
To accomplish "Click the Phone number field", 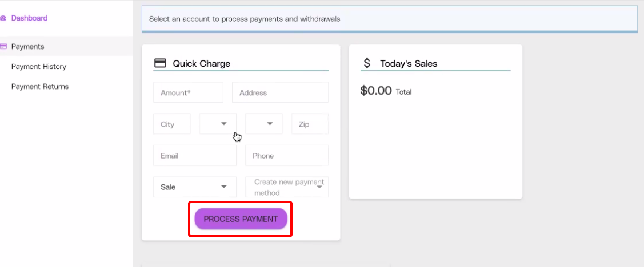I will point(287,155).
